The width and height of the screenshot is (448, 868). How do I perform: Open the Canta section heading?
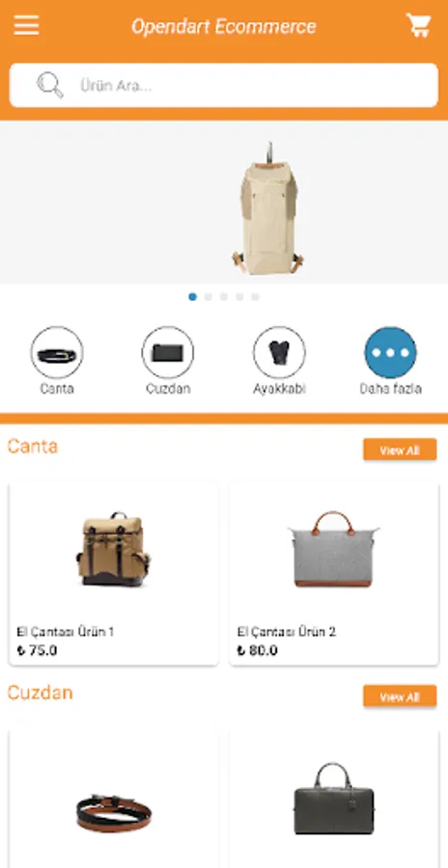point(33,447)
